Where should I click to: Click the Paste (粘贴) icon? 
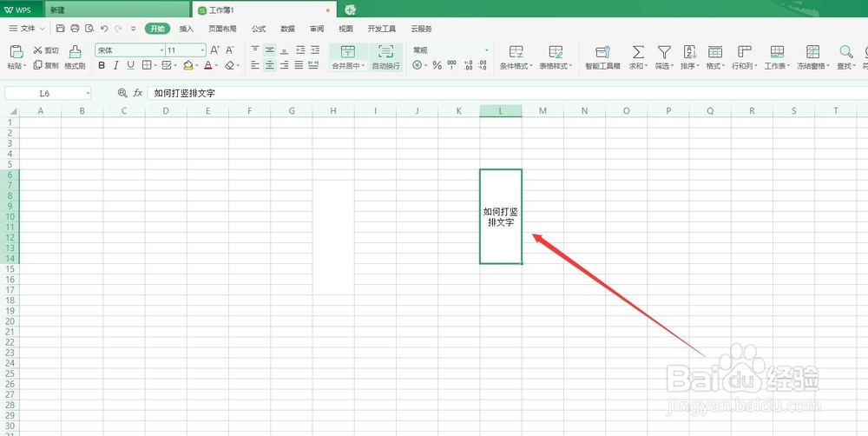16,51
